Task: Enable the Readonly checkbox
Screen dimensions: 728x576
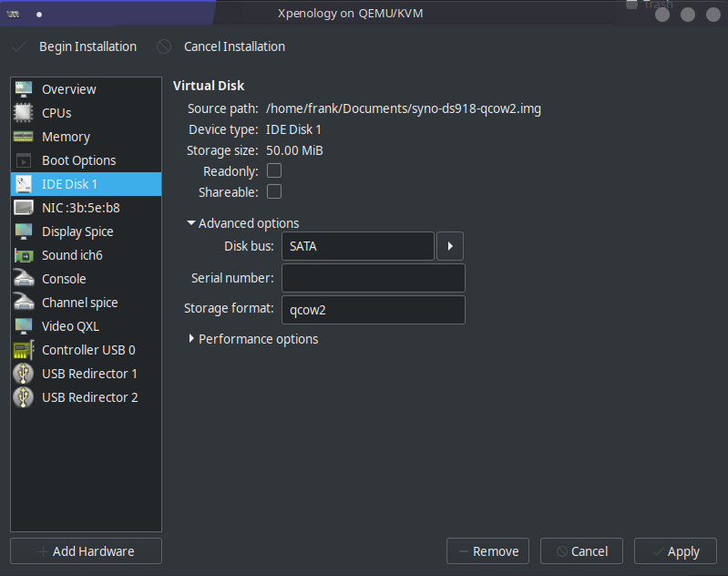Action: pos(274,171)
